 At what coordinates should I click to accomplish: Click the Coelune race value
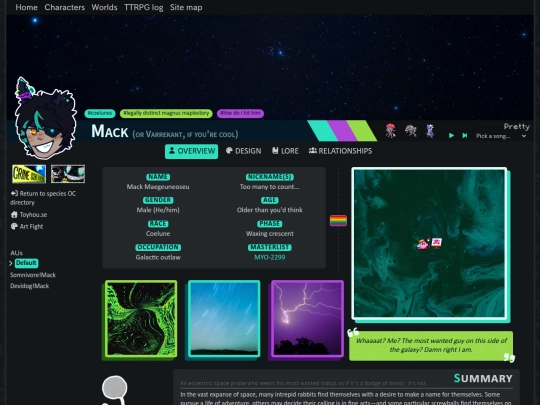pos(158,233)
